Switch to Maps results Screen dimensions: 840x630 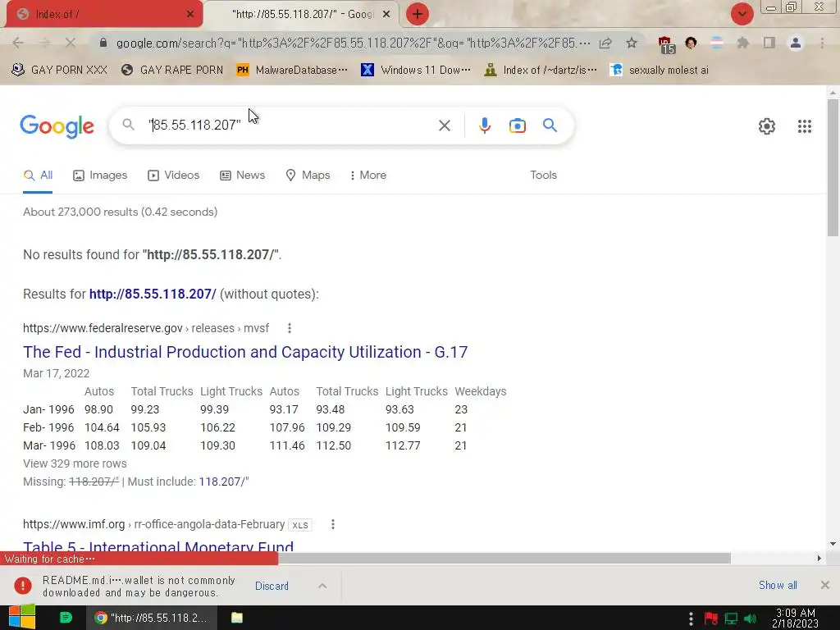[308, 176]
